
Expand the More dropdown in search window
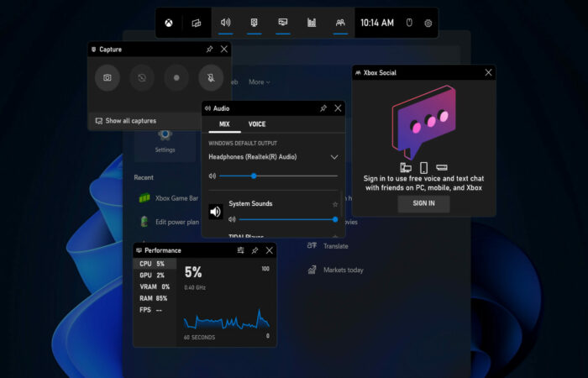[x=259, y=81]
